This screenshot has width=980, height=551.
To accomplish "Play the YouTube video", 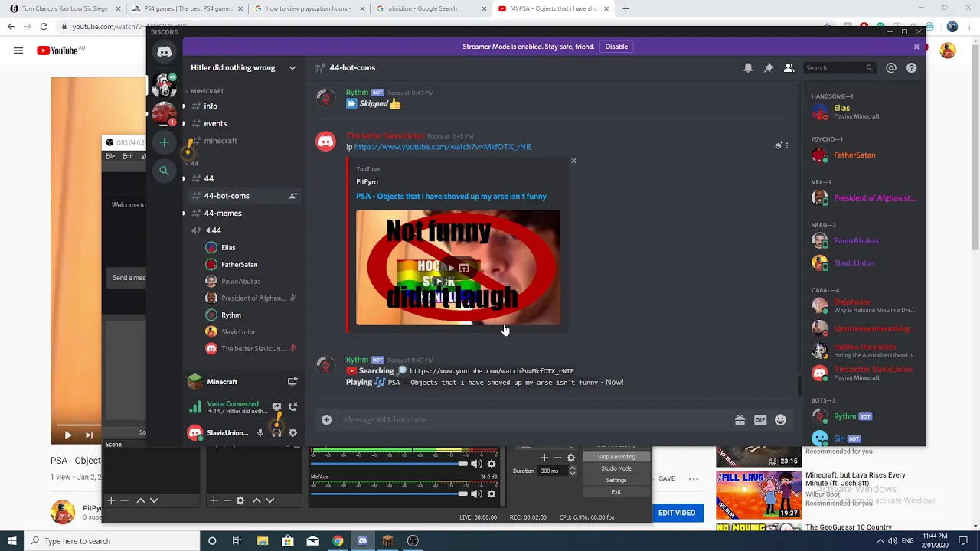I will point(67,435).
